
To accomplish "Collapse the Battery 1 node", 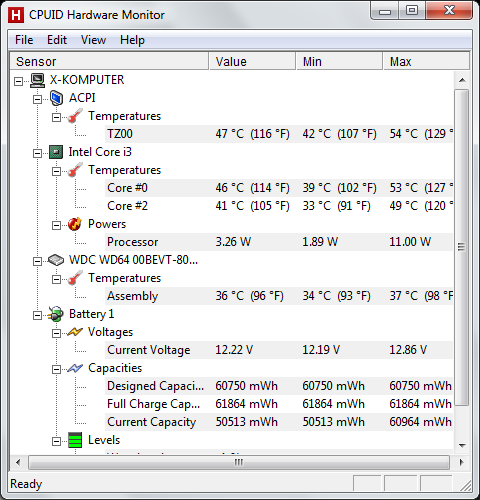I will (38, 315).
